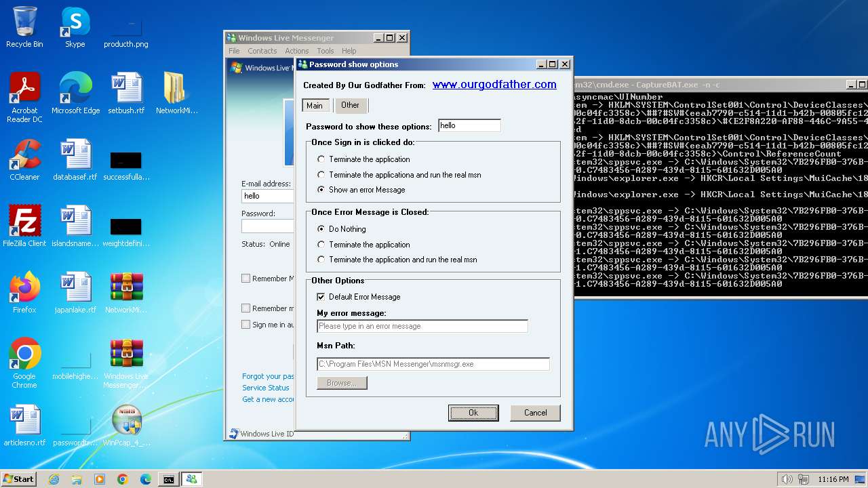Open Actions menu in Messenger

[x=296, y=51]
